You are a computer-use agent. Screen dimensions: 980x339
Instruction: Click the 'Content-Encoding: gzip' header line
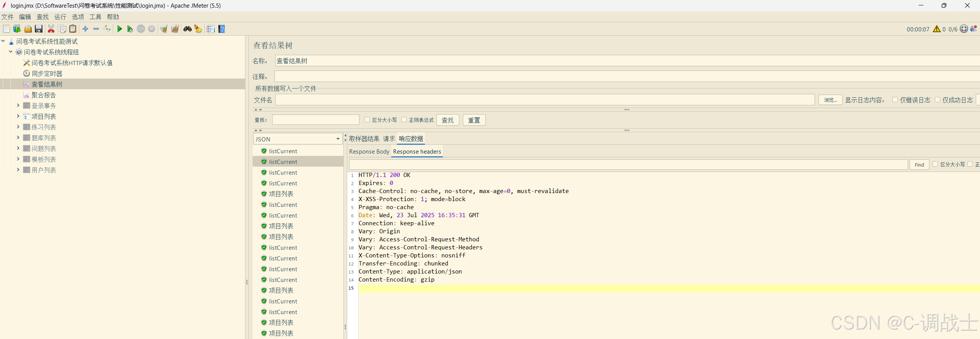point(396,280)
